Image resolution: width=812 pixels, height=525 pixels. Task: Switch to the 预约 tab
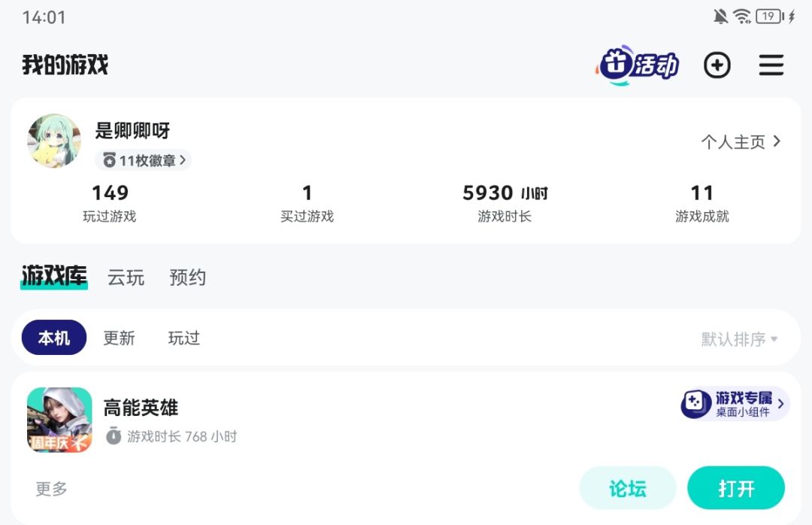187,278
